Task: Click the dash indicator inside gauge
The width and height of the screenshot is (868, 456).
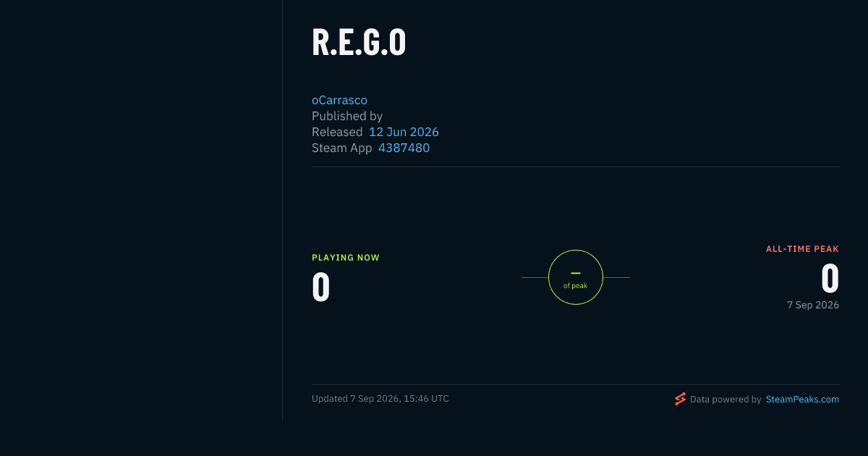Action: 576,273
